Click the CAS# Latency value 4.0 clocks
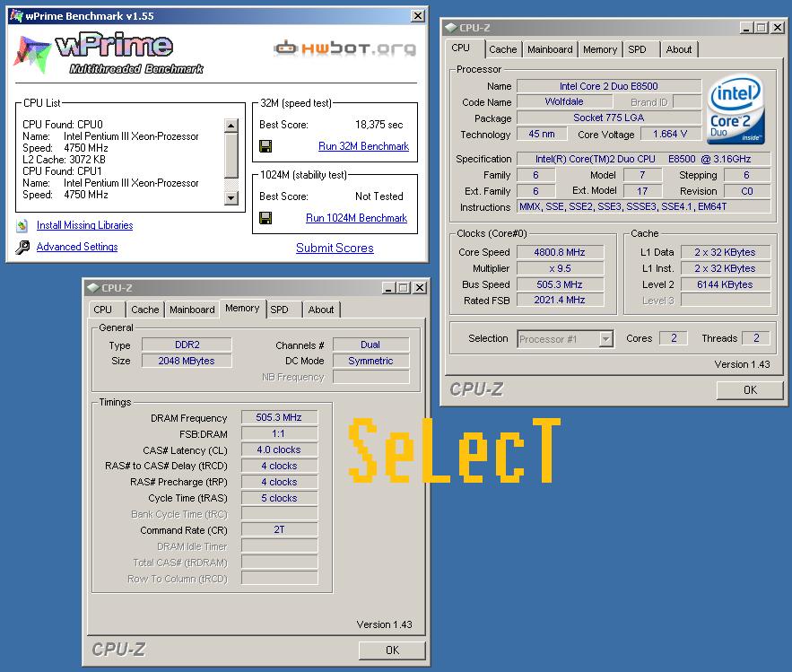 (x=279, y=449)
